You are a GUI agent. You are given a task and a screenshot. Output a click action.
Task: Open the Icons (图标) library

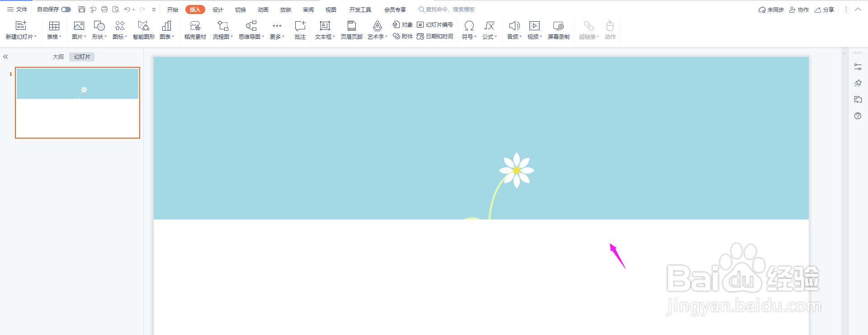[120, 26]
